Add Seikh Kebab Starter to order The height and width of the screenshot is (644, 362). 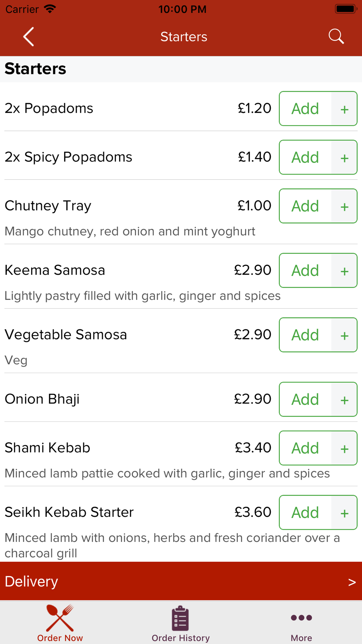coord(305,513)
